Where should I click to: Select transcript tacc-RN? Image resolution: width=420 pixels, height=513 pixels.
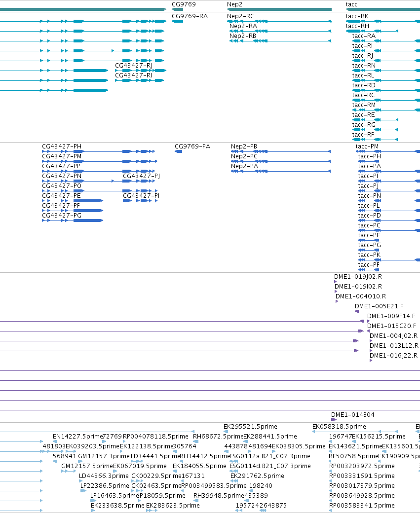[364, 66]
